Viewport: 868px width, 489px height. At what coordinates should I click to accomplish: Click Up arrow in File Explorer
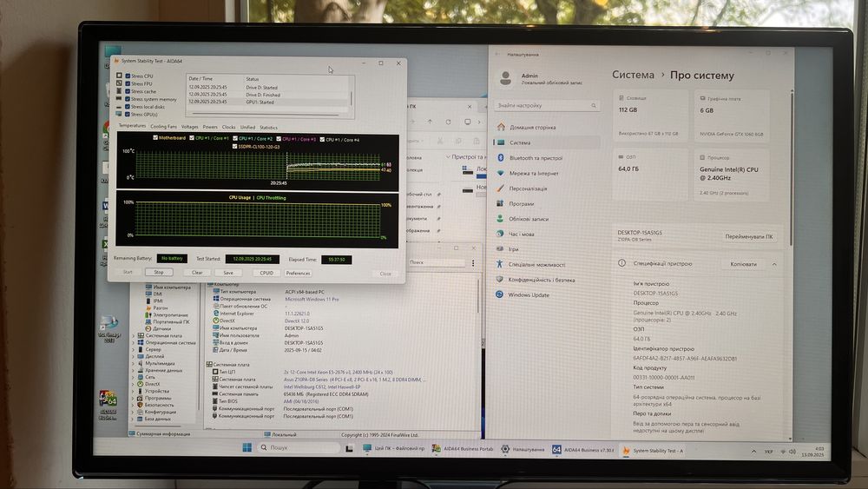pyautogui.click(x=430, y=122)
